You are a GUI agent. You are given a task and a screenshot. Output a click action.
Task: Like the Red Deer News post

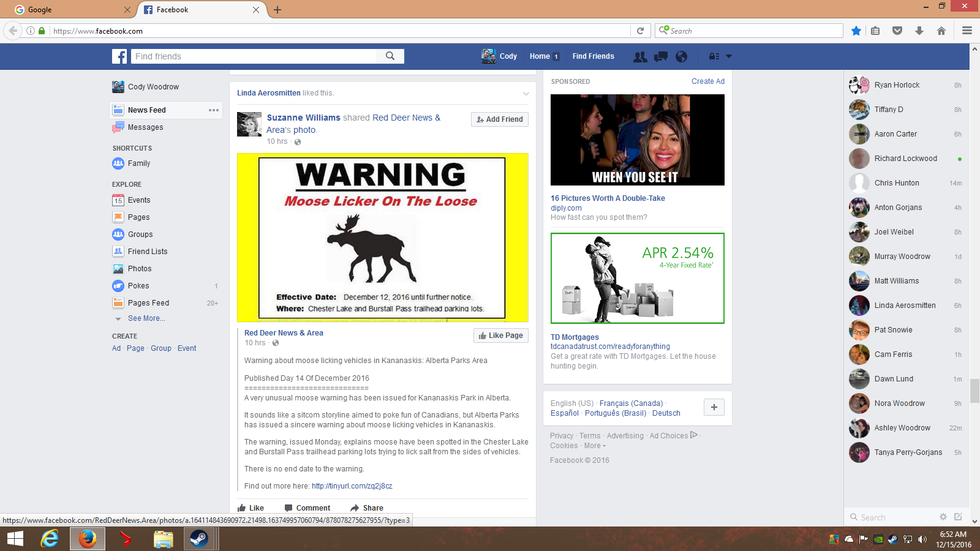coord(251,508)
